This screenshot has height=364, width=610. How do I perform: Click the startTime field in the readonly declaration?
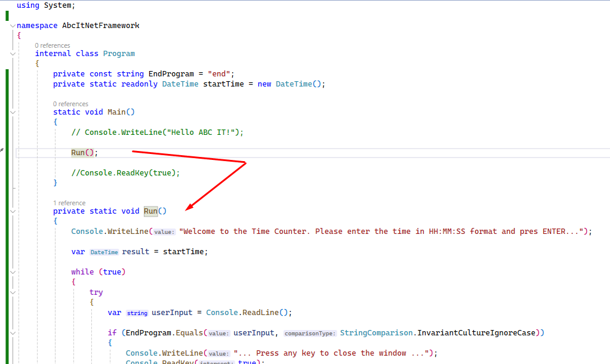coord(223,84)
